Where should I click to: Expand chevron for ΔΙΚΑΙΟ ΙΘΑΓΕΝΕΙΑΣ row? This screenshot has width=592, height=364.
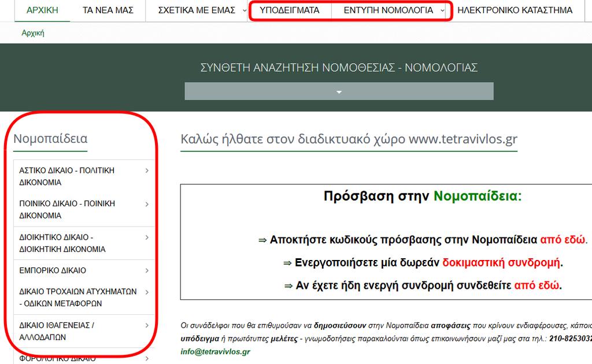pos(147,325)
